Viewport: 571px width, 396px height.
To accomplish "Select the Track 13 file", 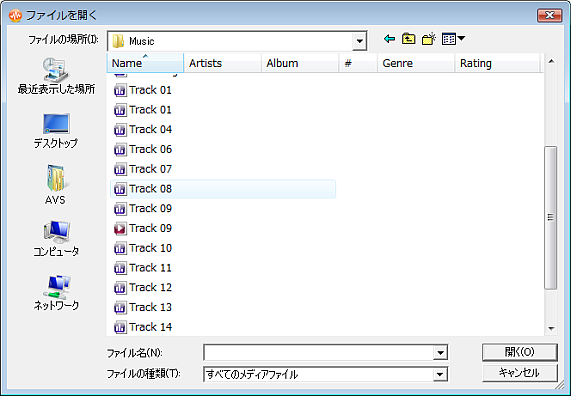I will (143, 307).
